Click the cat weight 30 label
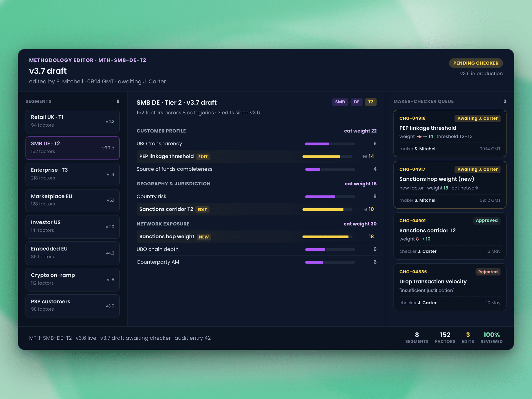Viewport: 532px width, 399px height. point(360,224)
